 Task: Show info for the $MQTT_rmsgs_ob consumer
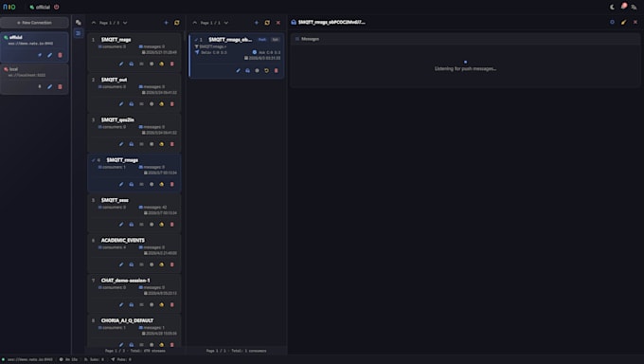pyautogui.click(x=257, y=71)
